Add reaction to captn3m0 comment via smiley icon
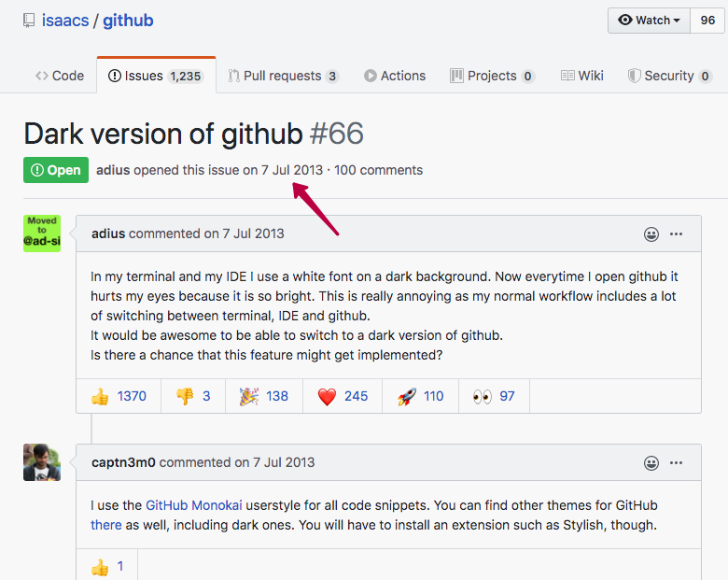 [651, 463]
